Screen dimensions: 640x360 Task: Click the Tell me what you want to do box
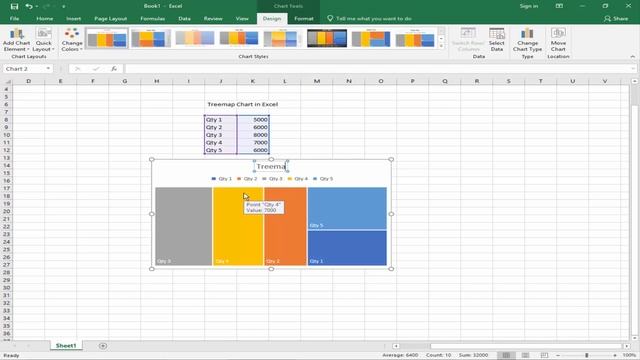click(369, 18)
